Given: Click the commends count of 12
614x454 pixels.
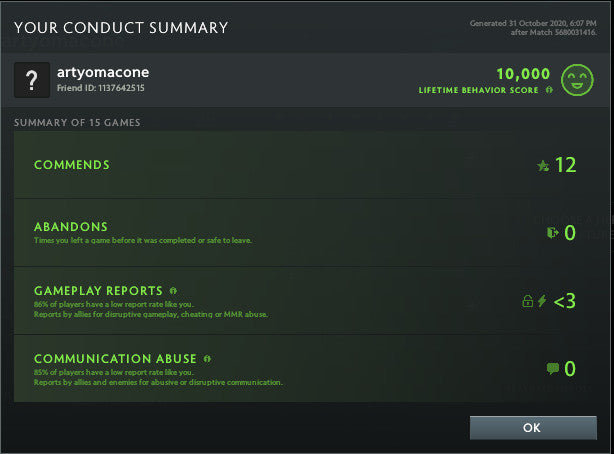Looking at the screenshot, I should click(x=565, y=165).
